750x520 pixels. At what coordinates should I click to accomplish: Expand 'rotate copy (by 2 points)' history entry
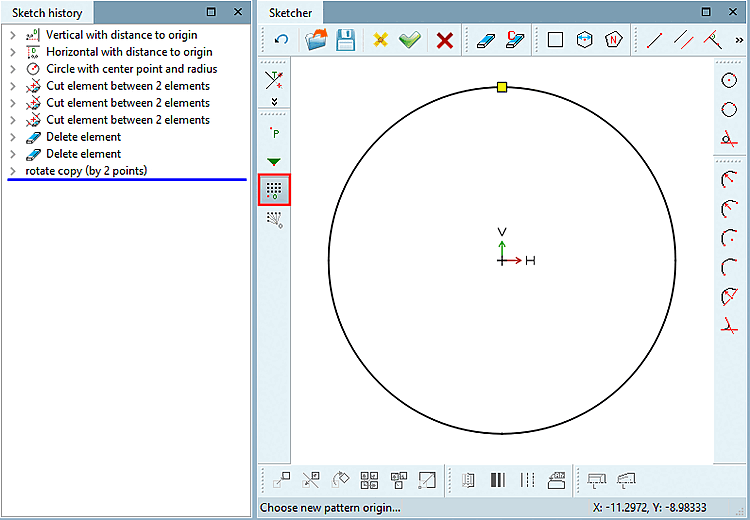click(12, 171)
